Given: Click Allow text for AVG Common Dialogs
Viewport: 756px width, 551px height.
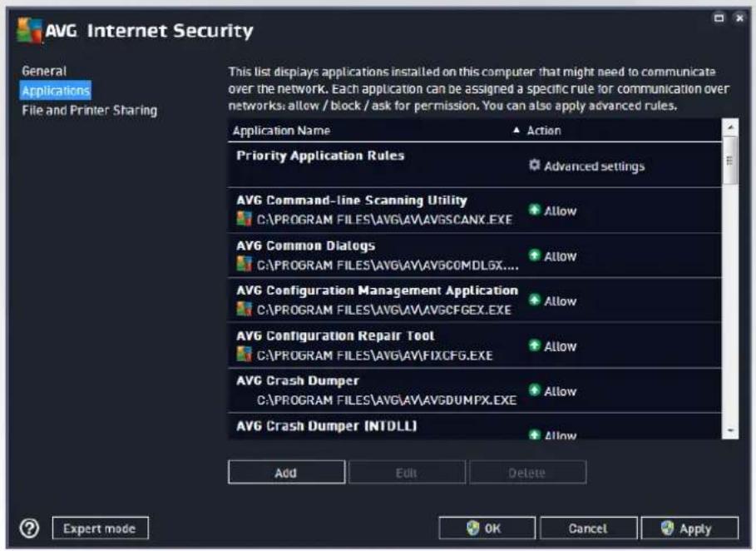Looking at the screenshot, I should pyautogui.click(x=561, y=256).
